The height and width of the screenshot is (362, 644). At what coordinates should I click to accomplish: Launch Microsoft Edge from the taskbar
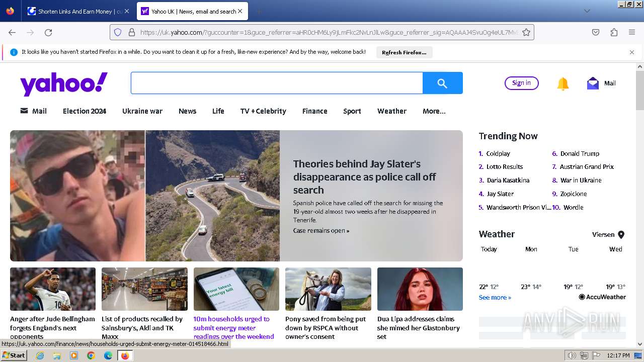click(108, 355)
